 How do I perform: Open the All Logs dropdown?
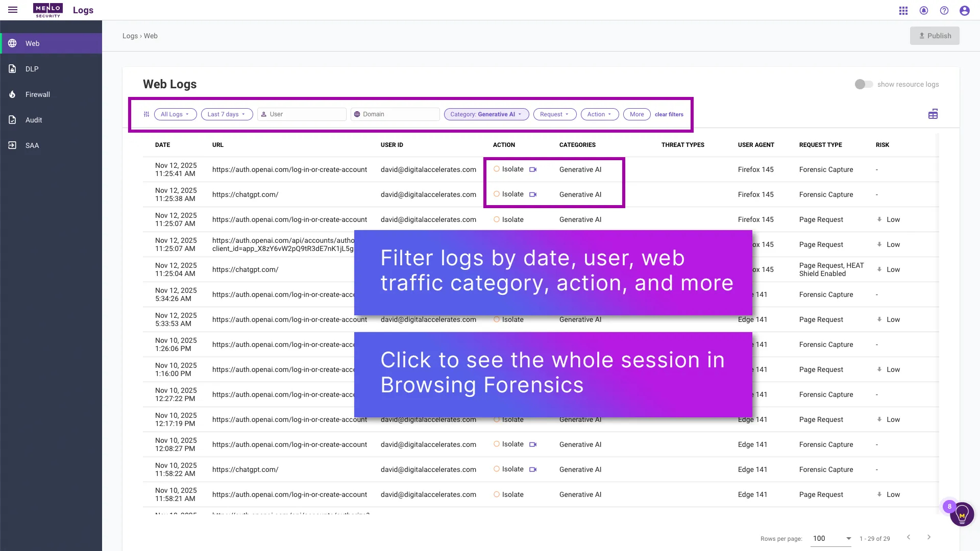(x=175, y=114)
